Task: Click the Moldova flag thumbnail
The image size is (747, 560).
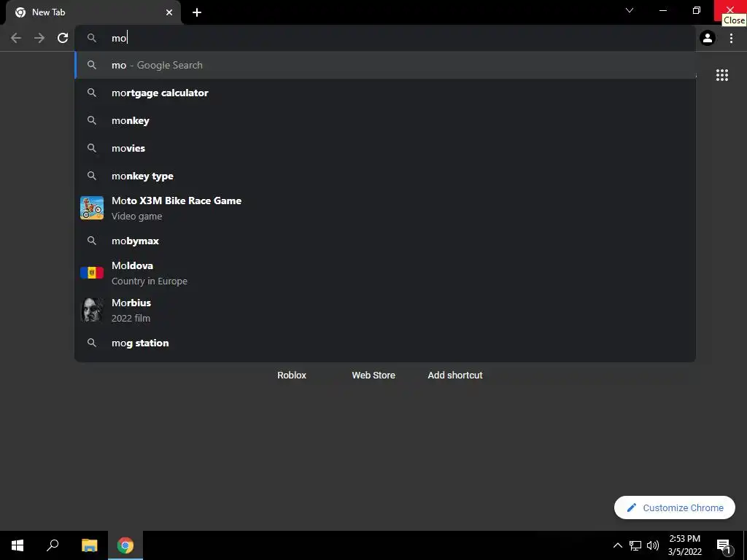Action: tap(92, 273)
